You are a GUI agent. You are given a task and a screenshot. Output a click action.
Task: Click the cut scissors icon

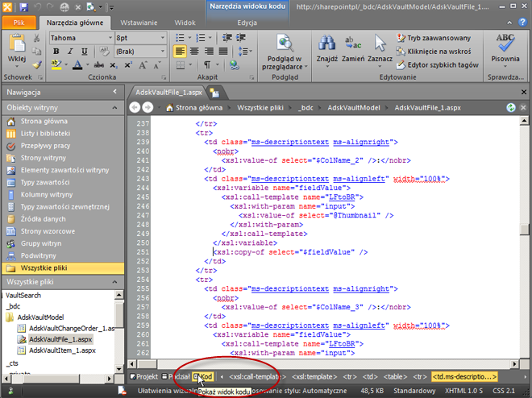36,38
